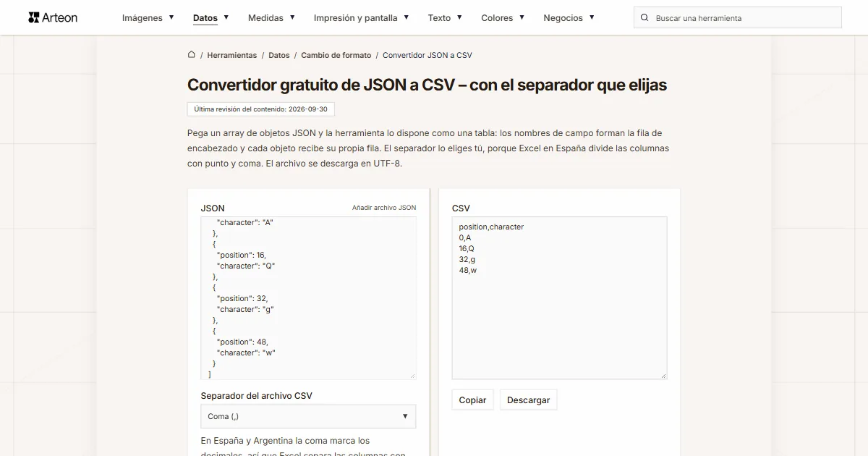Expand the Imágenes menu arrow
Viewport: 868px width, 456px height.
coord(171,17)
